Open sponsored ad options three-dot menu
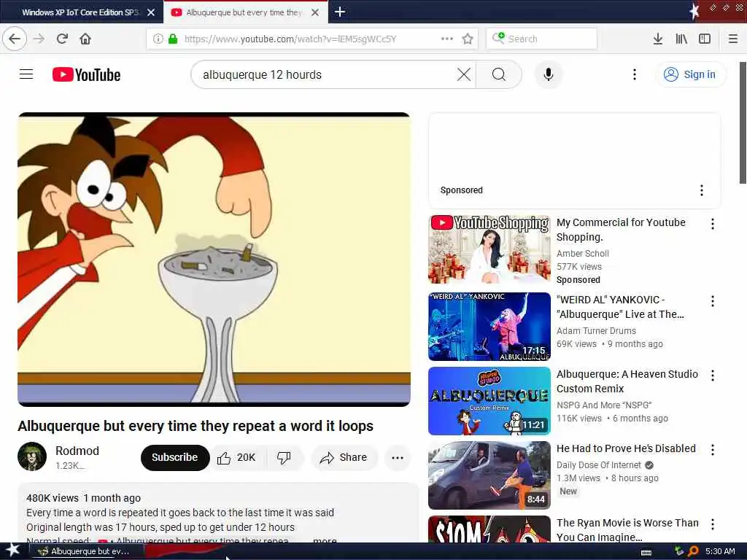 click(701, 190)
